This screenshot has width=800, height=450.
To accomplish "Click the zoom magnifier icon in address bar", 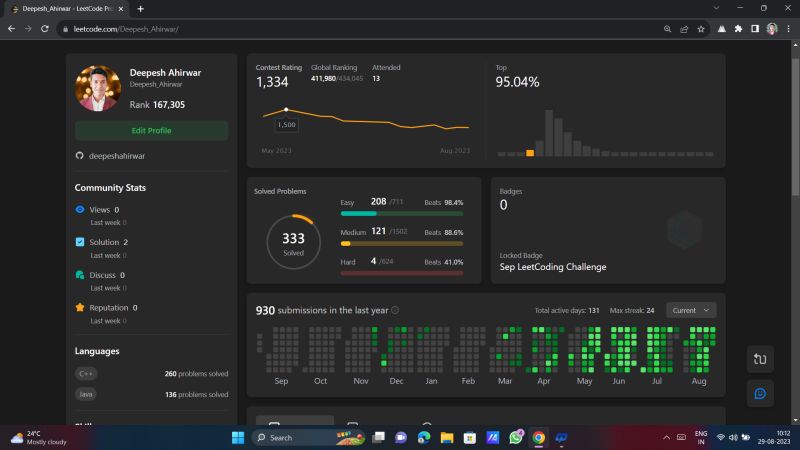I will (667, 29).
